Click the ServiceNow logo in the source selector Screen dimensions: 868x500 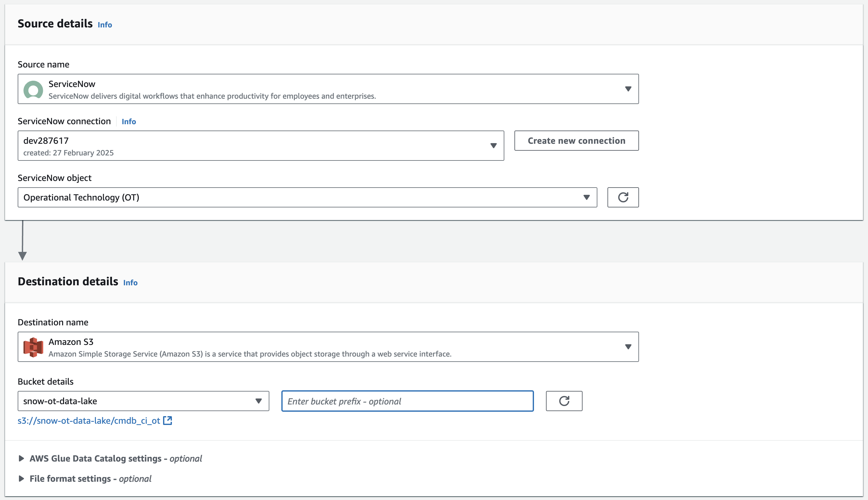click(x=34, y=89)
